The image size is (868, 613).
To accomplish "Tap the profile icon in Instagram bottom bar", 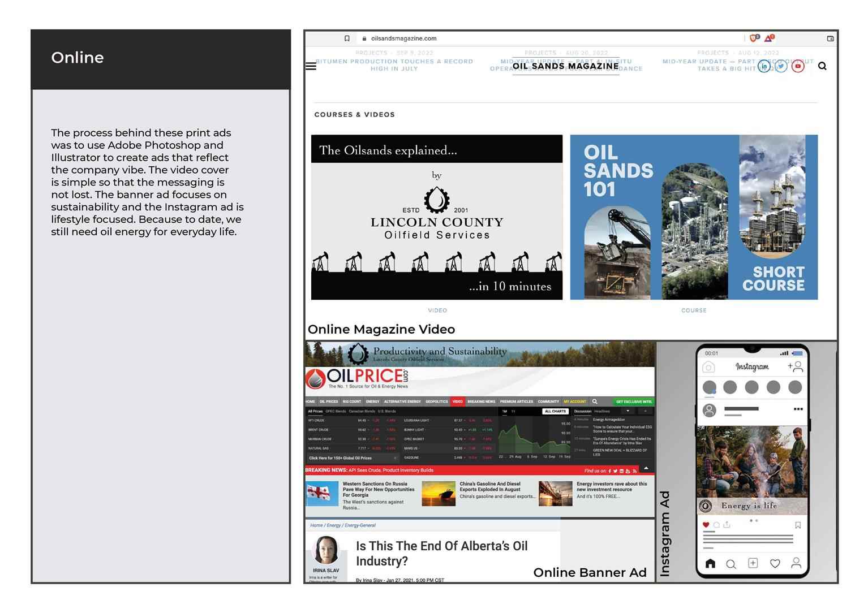I will tap(796, 563).
